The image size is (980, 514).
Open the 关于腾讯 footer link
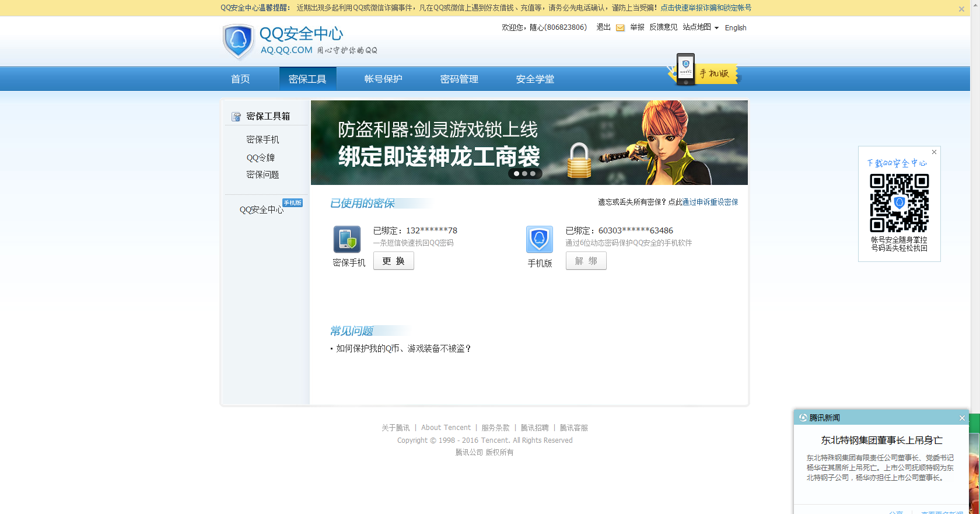pyautogui.click(x=395, y=428)
